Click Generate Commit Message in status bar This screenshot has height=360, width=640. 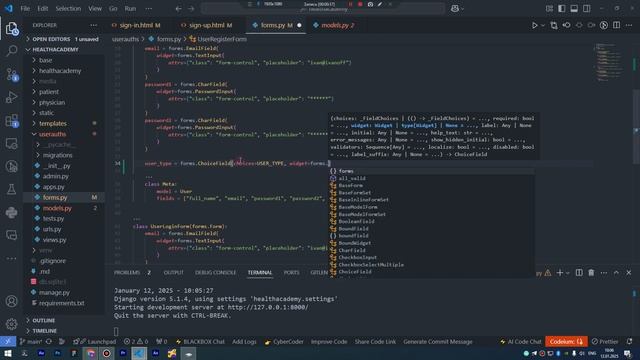click(x=438, y=342)
